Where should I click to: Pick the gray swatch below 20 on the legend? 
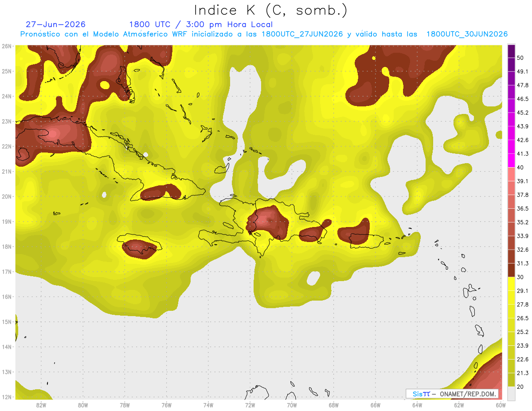coord(511,393)
